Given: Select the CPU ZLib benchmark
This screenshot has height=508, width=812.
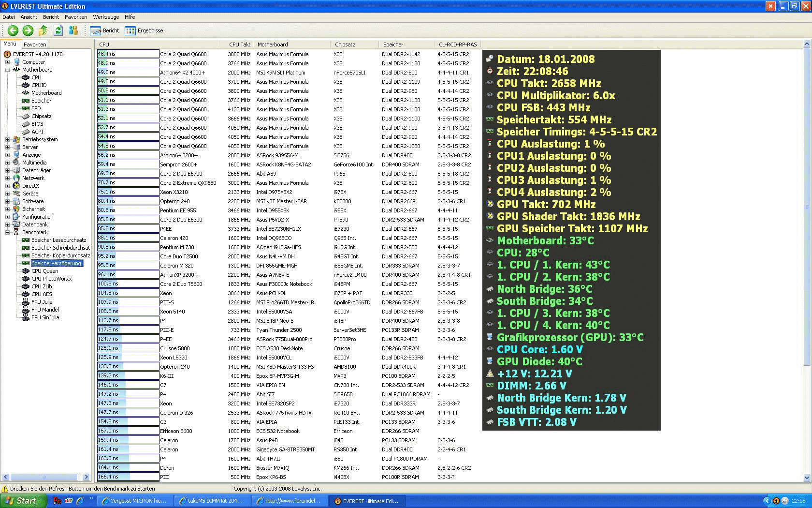Looking at the screenshot, I should coord(42,286).
